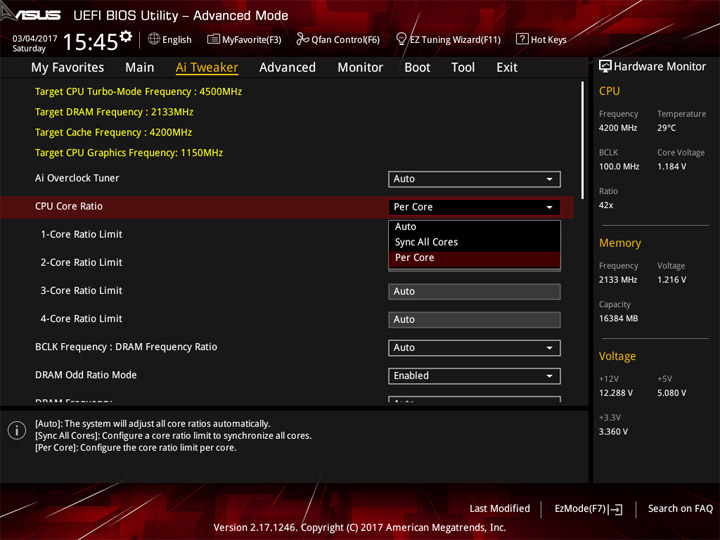Switch to EzMode(F7)
This screenshot has width=720, height=540.
tap(580, 509)
